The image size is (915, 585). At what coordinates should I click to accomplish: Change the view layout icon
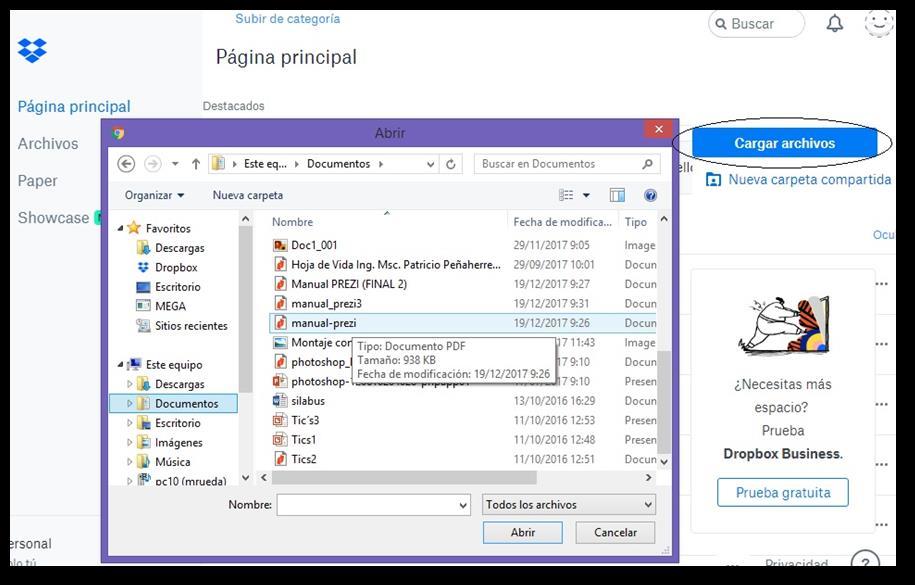coord(566,195)
